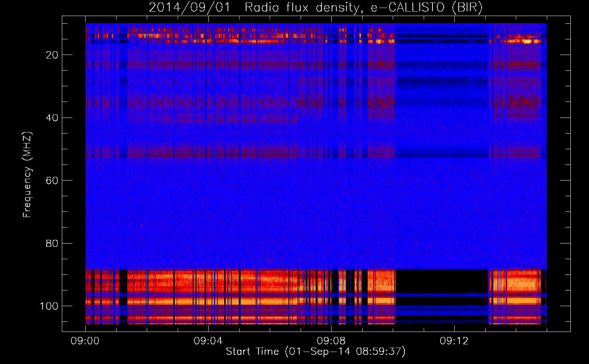
Task: Click the '09:12' time tick label
Action: click(x=454, y=341)
